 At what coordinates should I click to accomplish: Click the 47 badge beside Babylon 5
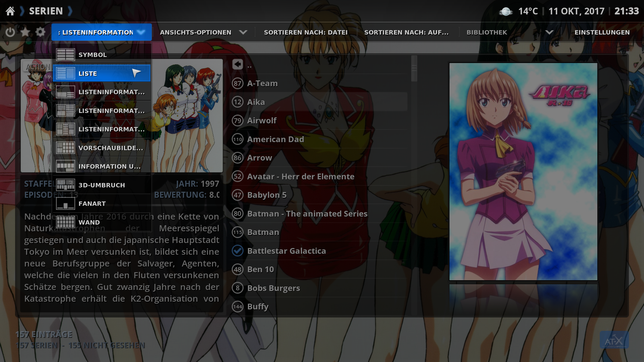pyautogui.click(x=237, y=195)
